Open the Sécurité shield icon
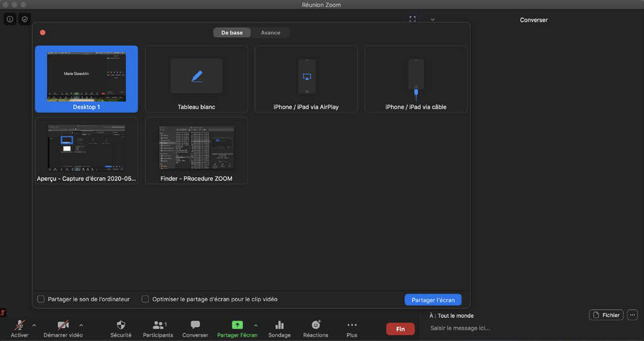644x341 pixels. pos(121,325)
